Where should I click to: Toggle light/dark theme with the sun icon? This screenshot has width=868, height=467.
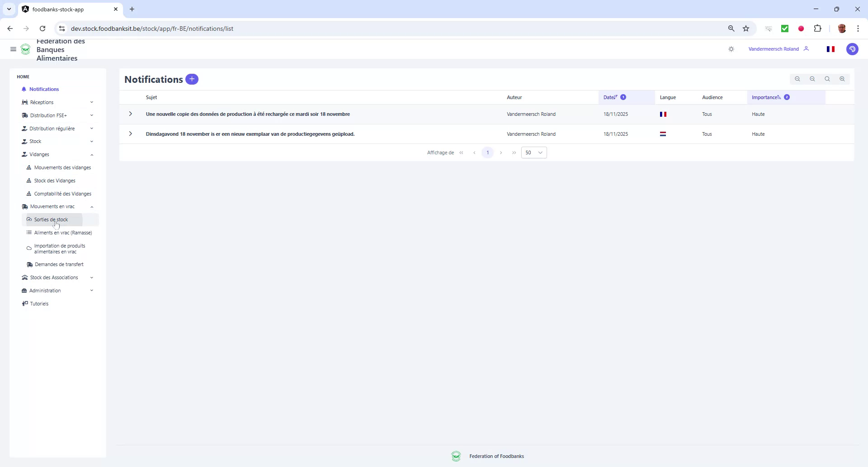pyautogui.click(x=731, y=49)
